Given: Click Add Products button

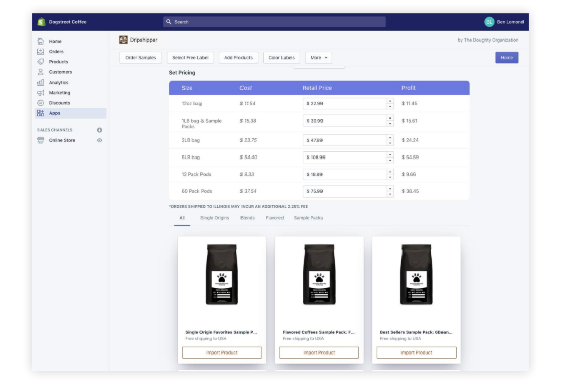Looking at the screenshot, I should pyautogui.click(x=238, y=58).
